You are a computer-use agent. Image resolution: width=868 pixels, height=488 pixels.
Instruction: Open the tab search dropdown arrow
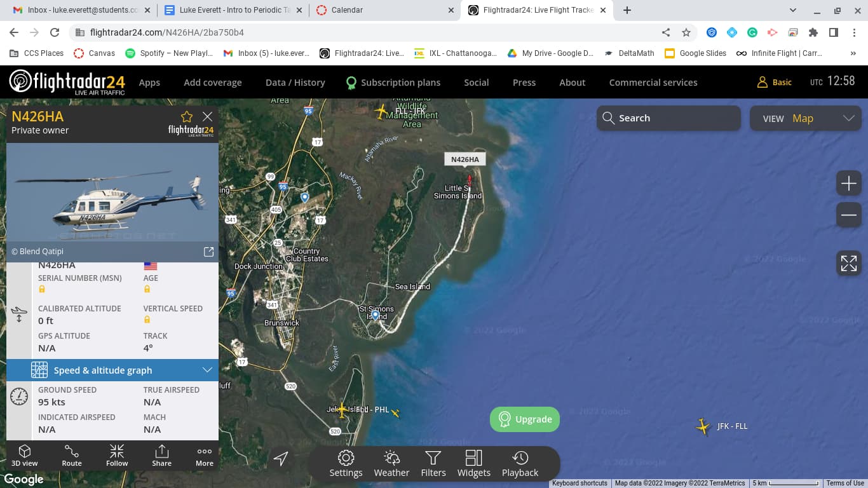tap(792, 10)
